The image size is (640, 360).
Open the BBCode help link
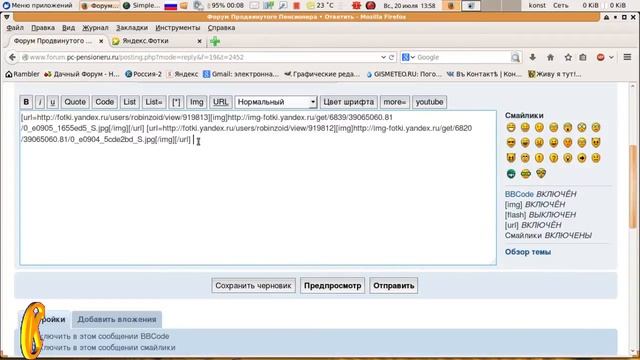point(519,194)
